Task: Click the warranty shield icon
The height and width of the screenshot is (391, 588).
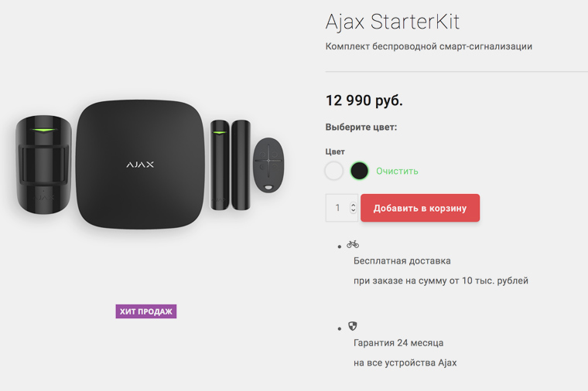Action: [x=353, y=326]
